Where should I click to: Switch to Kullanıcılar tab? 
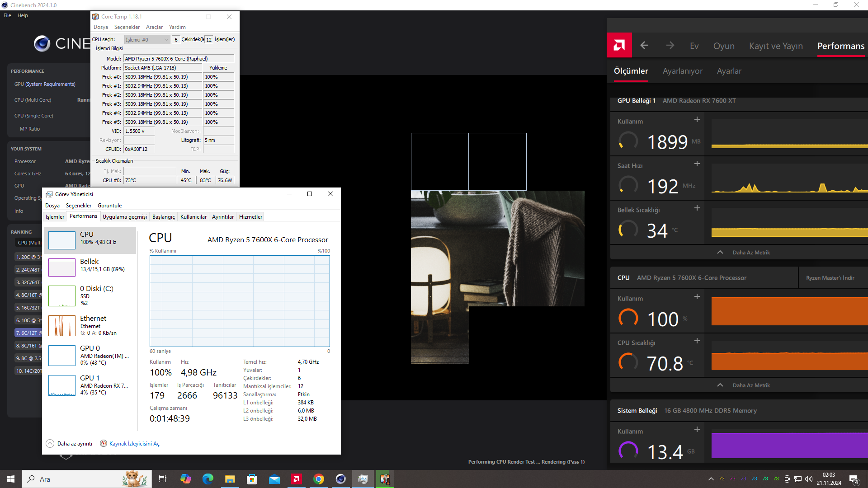pos(193,217)
